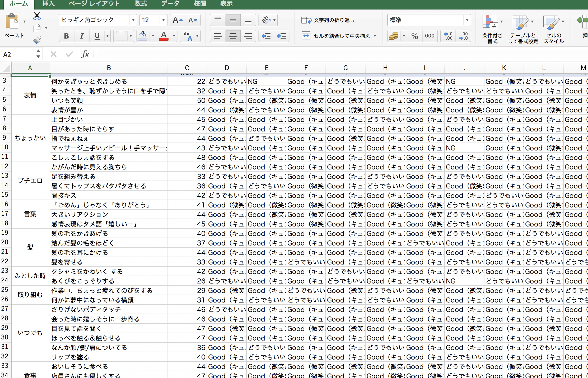Select cell いつも笑顔 in column B
The height and width of the screenshot is (378, 588).
pyautogui.click(x=109, y=101)
